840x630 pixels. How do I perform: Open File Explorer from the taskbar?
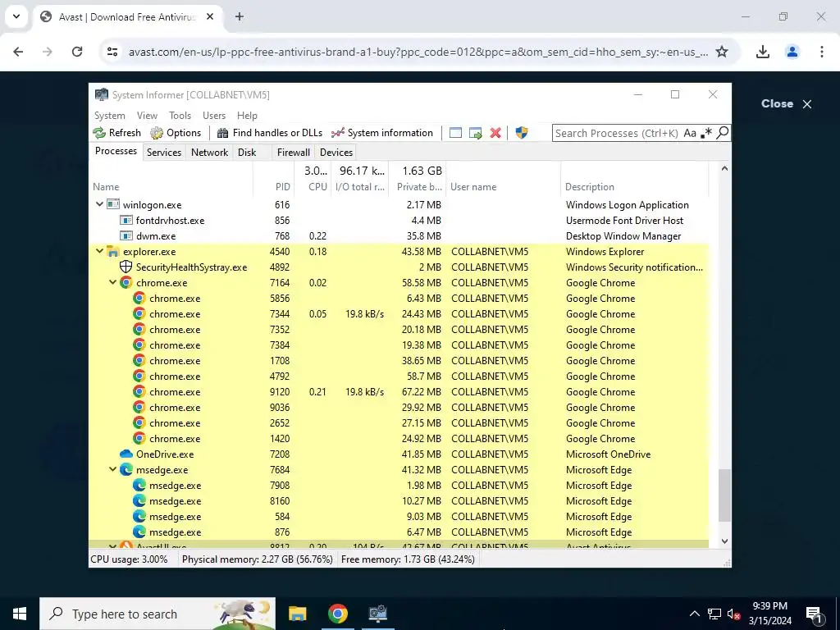pyautogui.click(x=297, y=614)
